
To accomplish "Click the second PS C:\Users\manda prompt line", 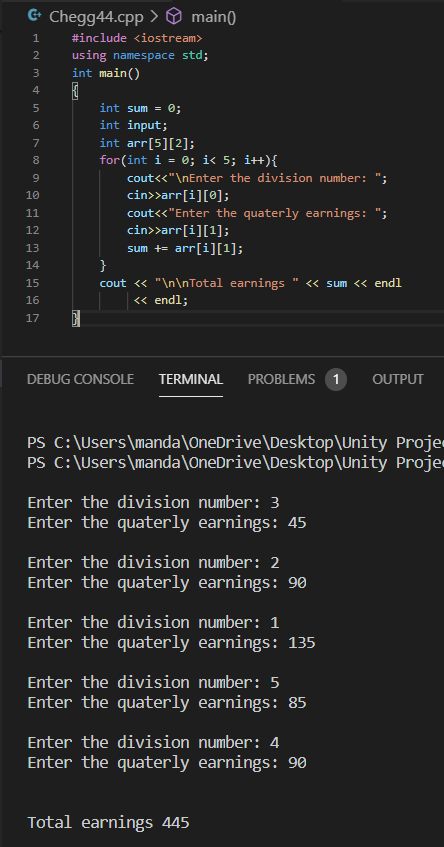I will (236, 462).
